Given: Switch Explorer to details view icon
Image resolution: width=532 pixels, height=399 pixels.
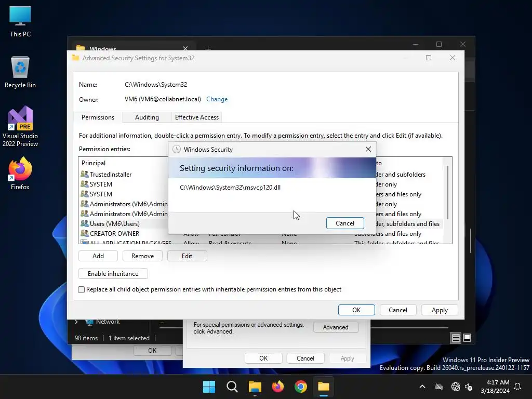Looking at the screenshot, I should (x=456, y=338).
